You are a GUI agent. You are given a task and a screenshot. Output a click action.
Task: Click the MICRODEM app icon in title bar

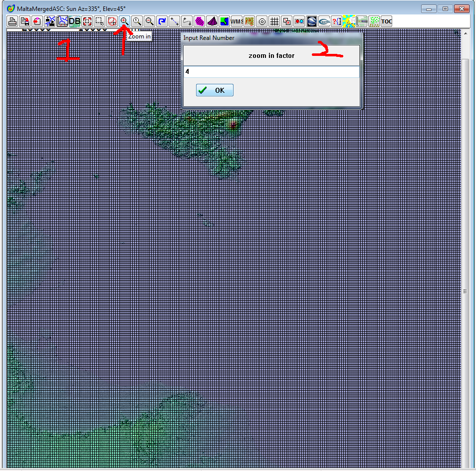click(x=10, y=8)
